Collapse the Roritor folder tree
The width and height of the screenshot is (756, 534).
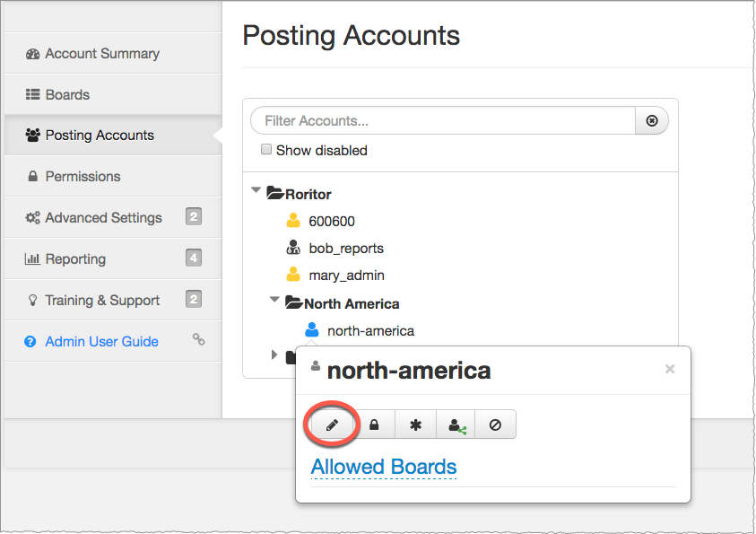click(256, 192)
